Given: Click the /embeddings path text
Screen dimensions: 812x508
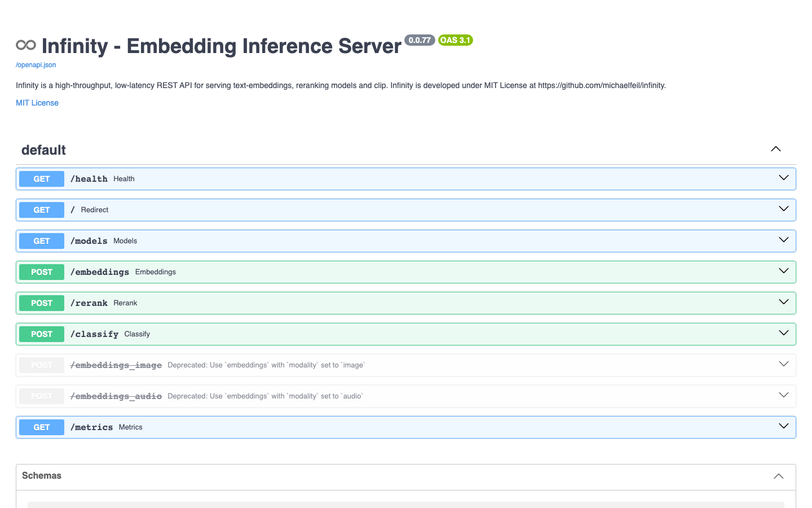Looking at the screenshot, I should 100,272.
